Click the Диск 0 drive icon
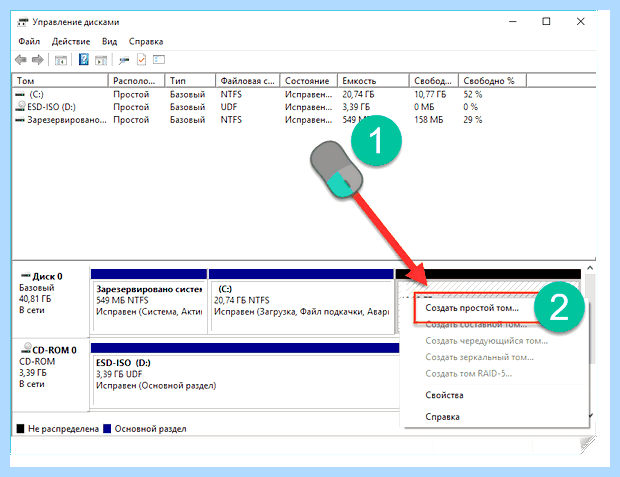620x477 pixels. pos(26,275)
